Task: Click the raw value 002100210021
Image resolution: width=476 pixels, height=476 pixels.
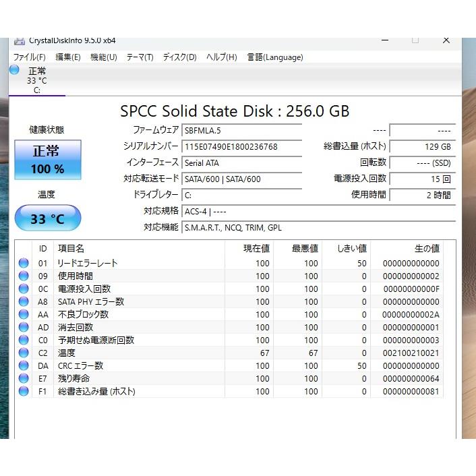Action: click(x=411, y=353)
